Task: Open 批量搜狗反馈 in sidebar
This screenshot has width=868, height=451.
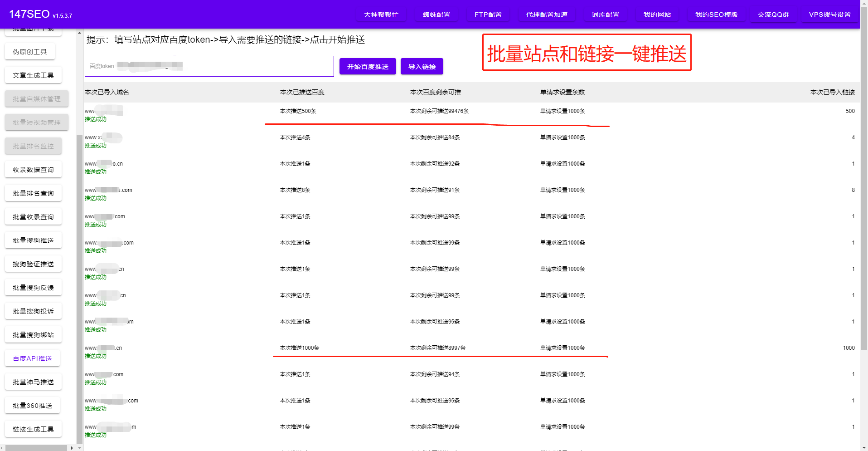Action: tap(33, 288)
